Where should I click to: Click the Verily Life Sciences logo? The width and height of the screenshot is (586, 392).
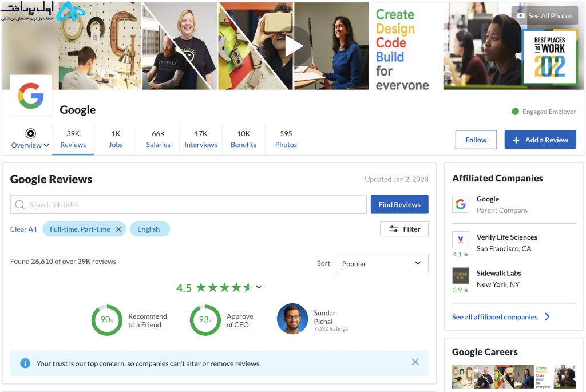tap(461, 240)
